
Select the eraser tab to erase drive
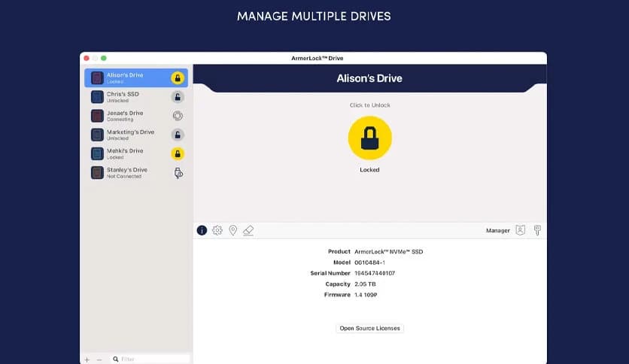point(249,230)
